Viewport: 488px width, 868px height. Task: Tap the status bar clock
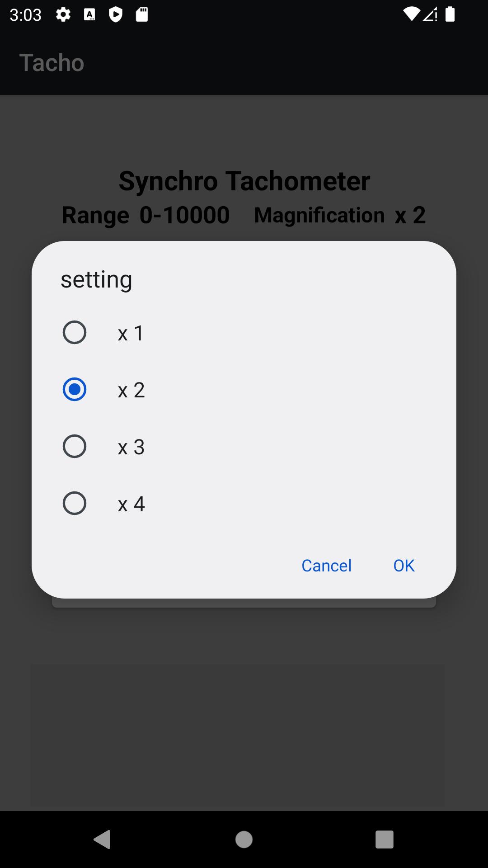coord(26,15)
